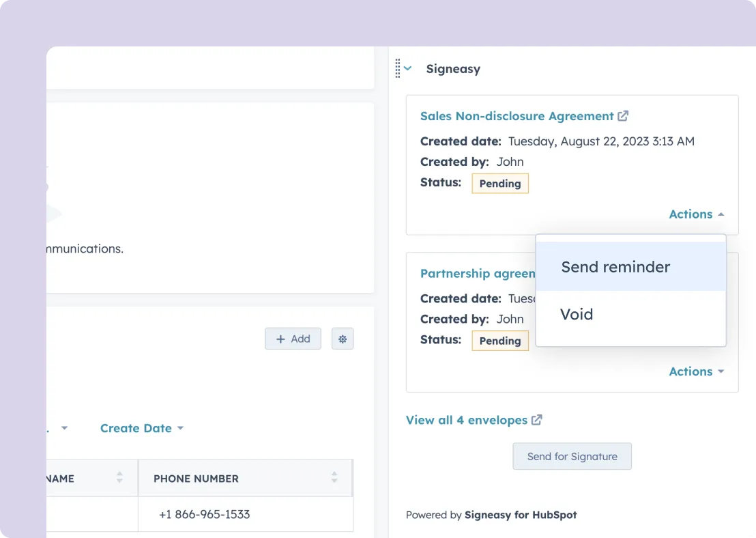The width and height of the screenshot is (756, 538).
Task: Collapse the Signeasy section chevron
Action: [x=408, y=68]
